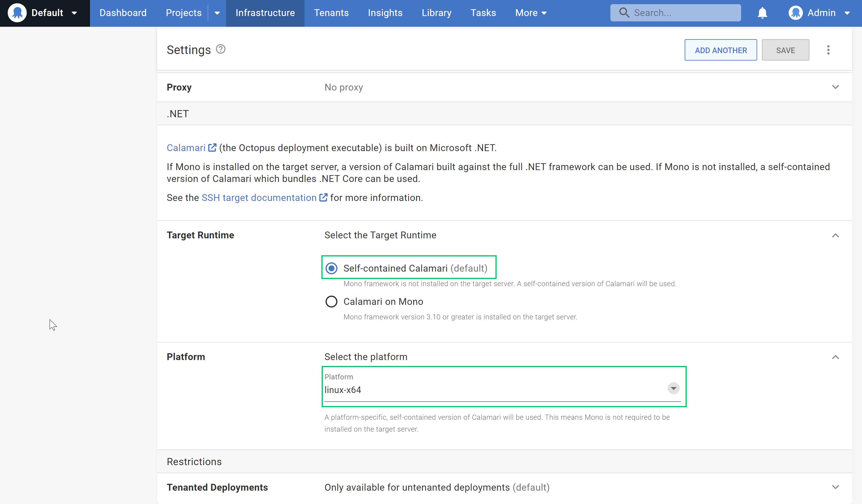Collapse the Target Runtime section
The image size is (862, 504).
click(836, 236)
